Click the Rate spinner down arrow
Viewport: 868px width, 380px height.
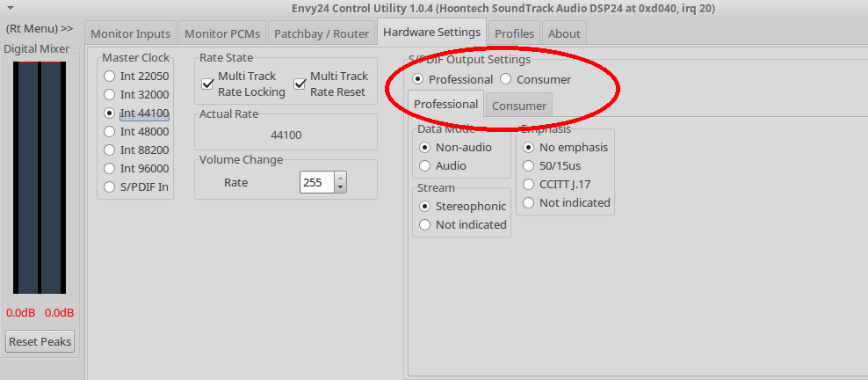tap(340, 187)
